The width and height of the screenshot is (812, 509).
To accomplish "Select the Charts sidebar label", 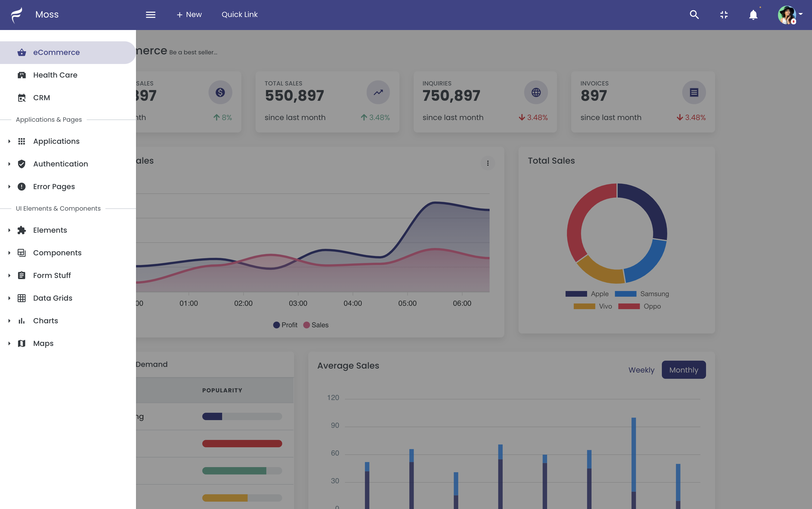I will coord(46,321).
